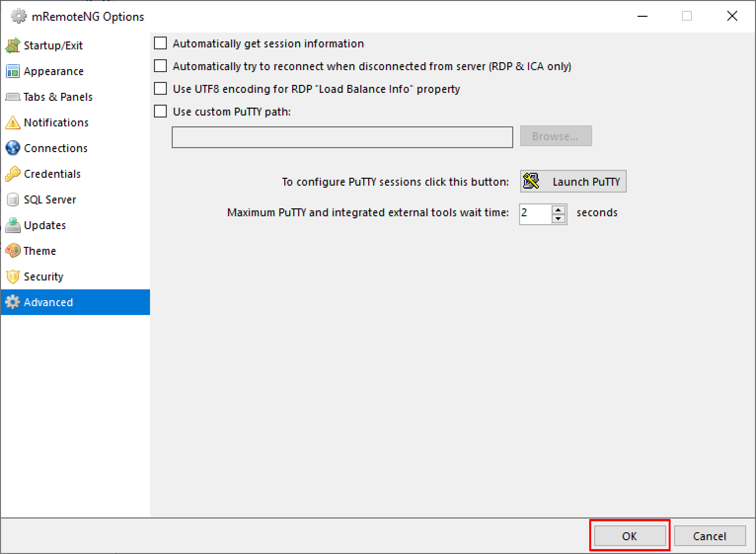
Task: Increase PuTTY wait time with up arrow
Action: point(559,209)
